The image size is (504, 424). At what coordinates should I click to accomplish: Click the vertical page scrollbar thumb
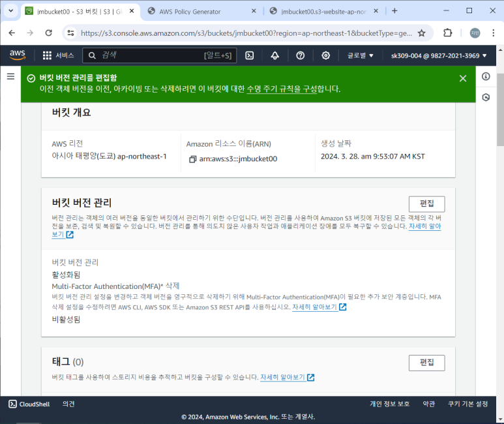coord(500,110)
